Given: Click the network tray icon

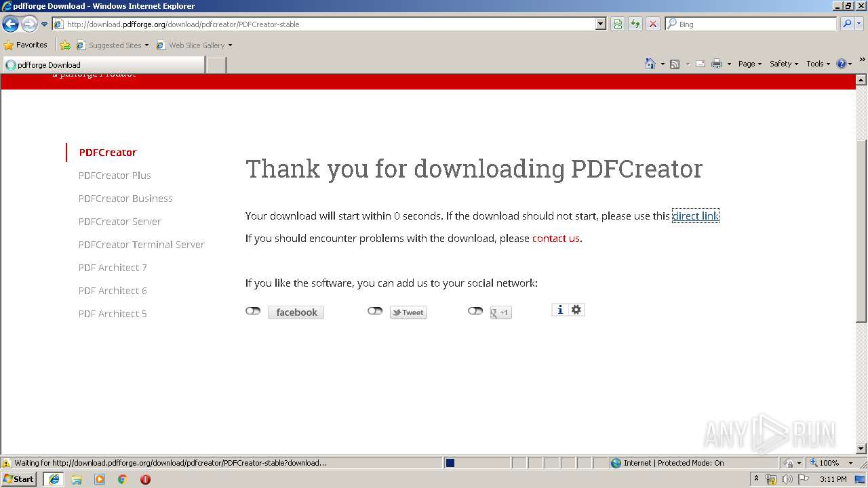Looking at the screenshot, I should (x=771, y=479).
